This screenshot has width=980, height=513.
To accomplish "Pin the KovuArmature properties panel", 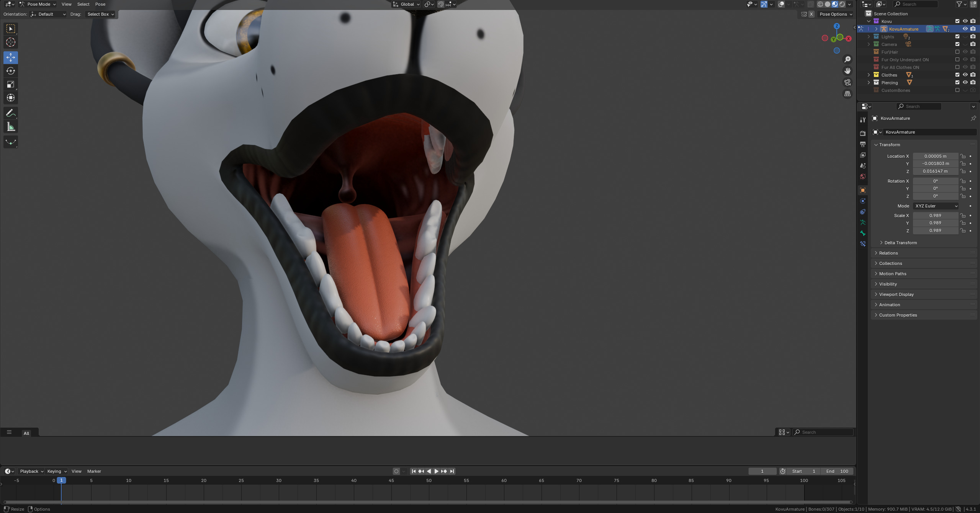I will click(973, 118).
